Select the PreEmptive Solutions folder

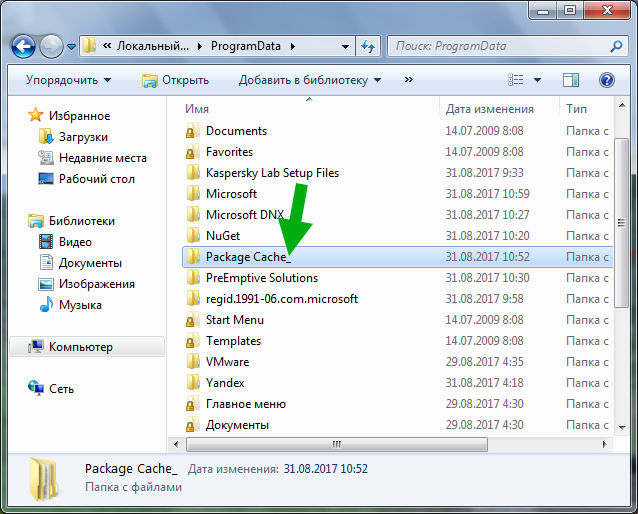[262, 278]
